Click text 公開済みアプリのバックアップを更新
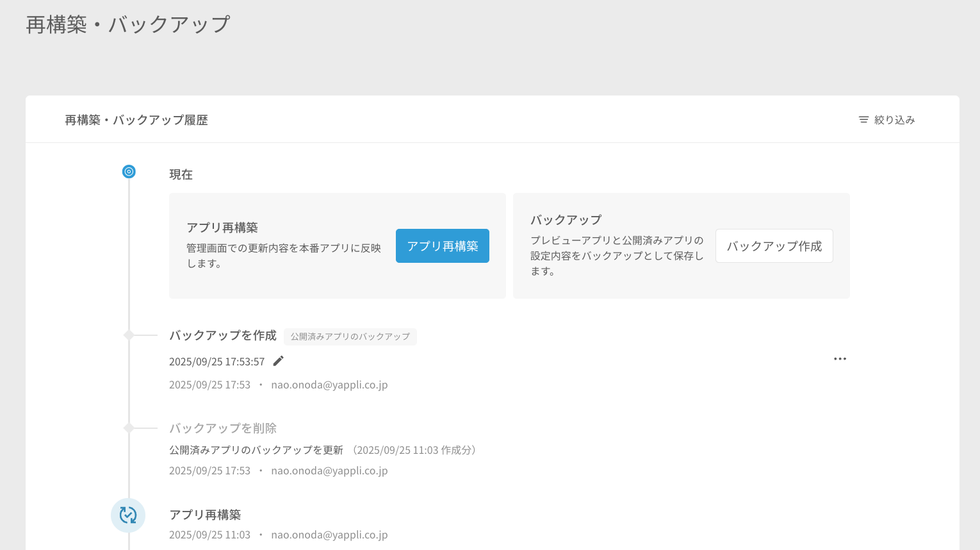 pos(256,450)
